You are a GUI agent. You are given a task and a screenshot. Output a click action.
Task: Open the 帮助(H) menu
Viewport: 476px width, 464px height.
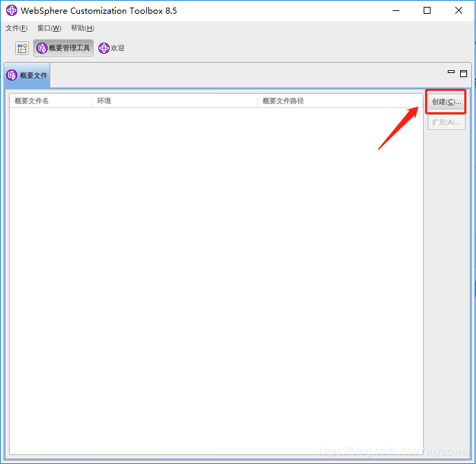(83, 28)
